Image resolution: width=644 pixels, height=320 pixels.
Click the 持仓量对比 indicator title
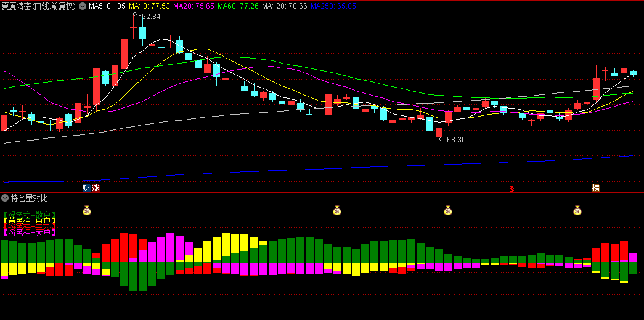pyautogui.click(x=30, y=198)
